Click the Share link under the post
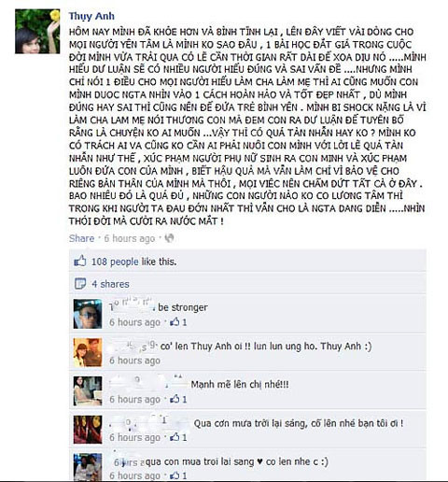This screenshot has height=482, width=448. 81,238
